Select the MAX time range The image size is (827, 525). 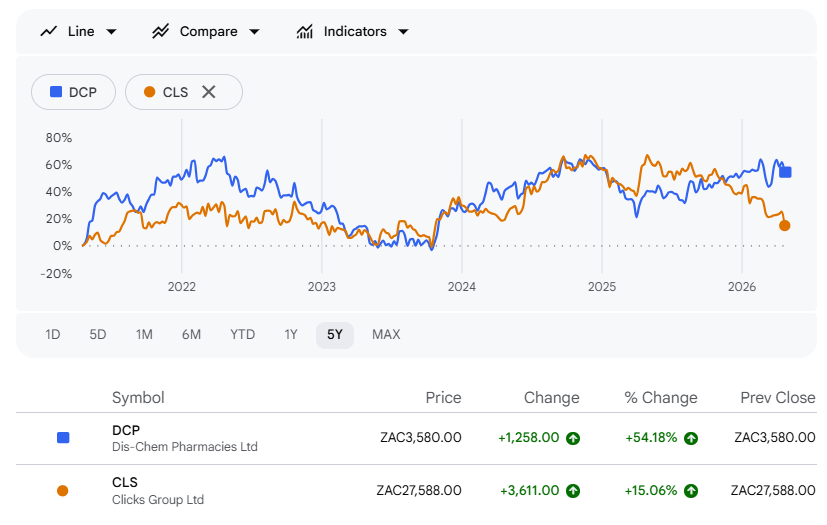(386, 335)
